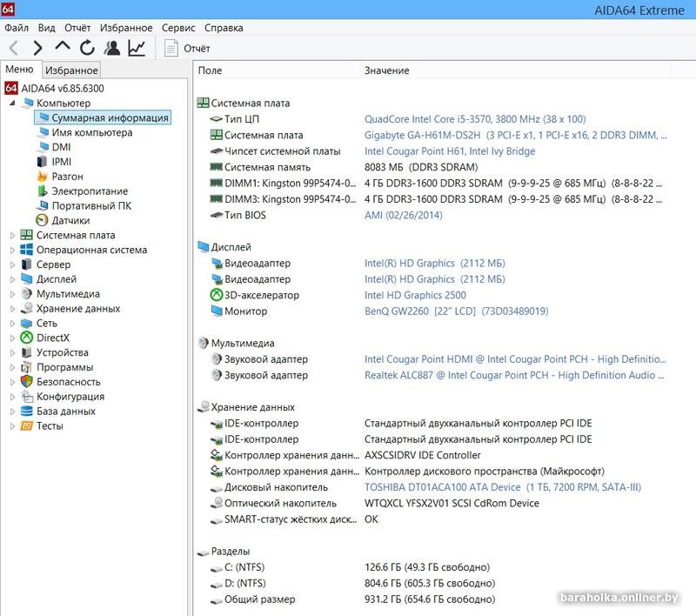The width and height of the screenshot is (696, 616).
Task: Click the database icon next to База данных
Action: point(27,411)
